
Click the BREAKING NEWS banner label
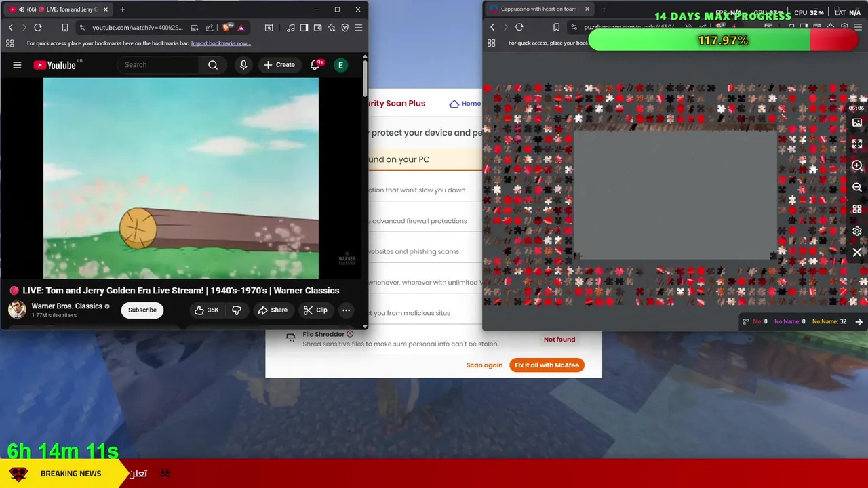[x=71, y=474]
